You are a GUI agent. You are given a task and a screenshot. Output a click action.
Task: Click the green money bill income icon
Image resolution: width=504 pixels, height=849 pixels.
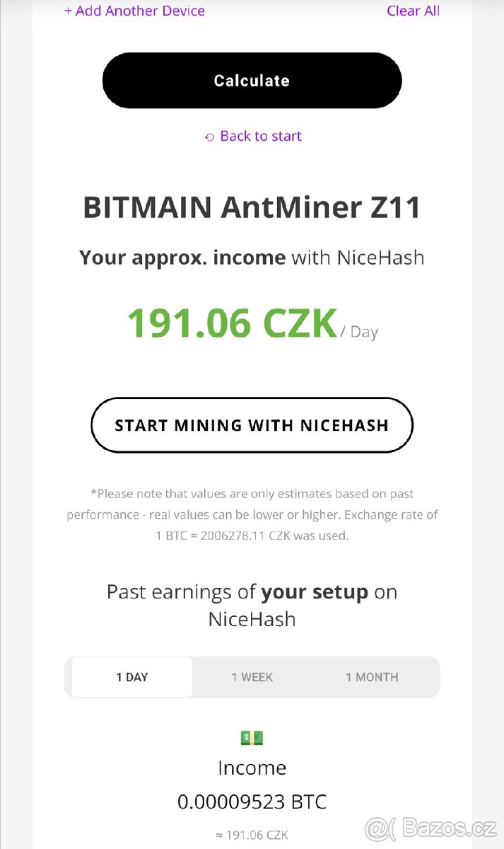252,737
